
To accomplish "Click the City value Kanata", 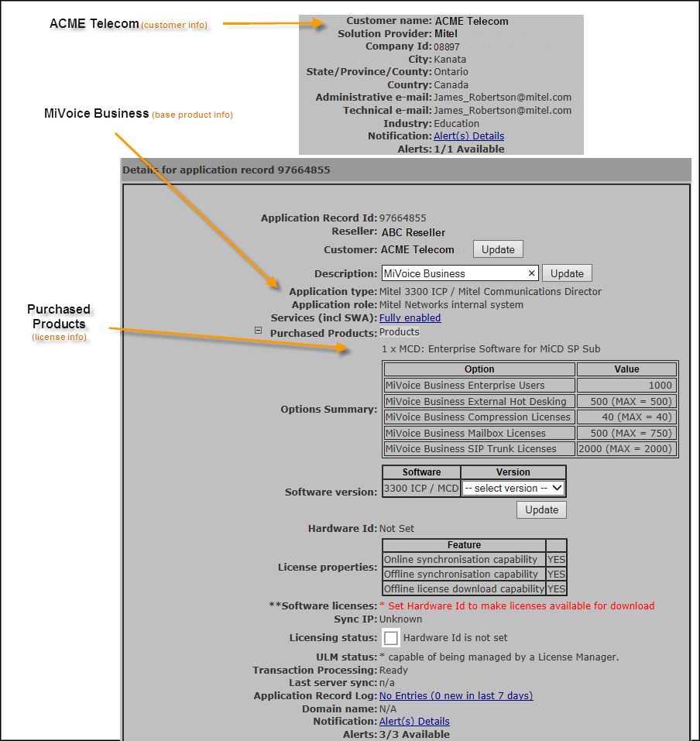I will point(450,60).
